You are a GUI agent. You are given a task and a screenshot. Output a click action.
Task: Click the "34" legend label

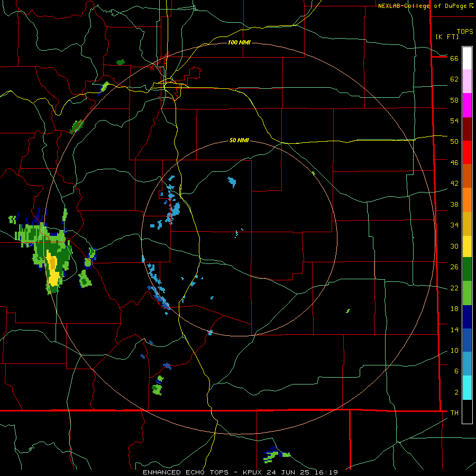(x=454, y=225)
